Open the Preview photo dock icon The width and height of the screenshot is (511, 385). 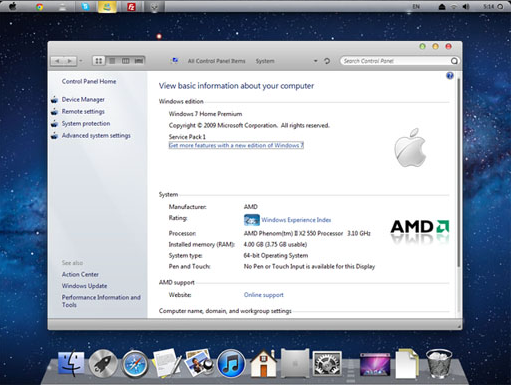tap(199, 362)
